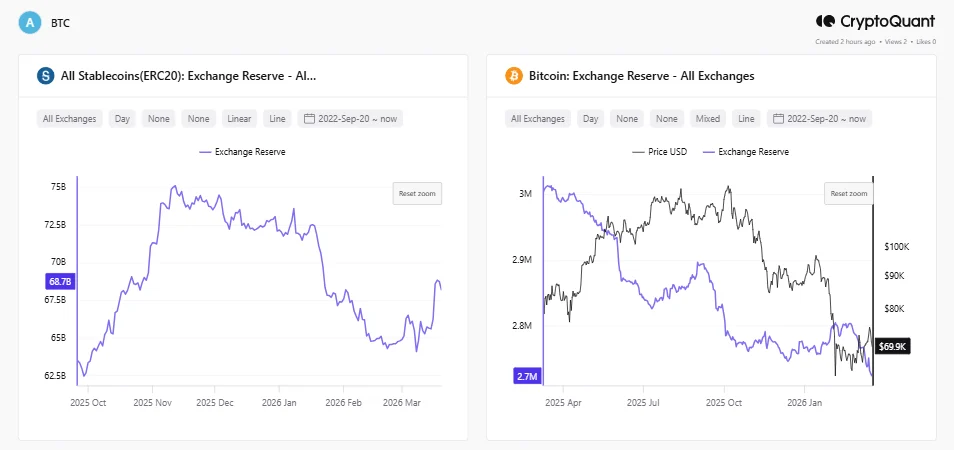Reset zoom on the Bitcoin chart
The height and width of the screenshot is (450, 954).
[848, 193]
